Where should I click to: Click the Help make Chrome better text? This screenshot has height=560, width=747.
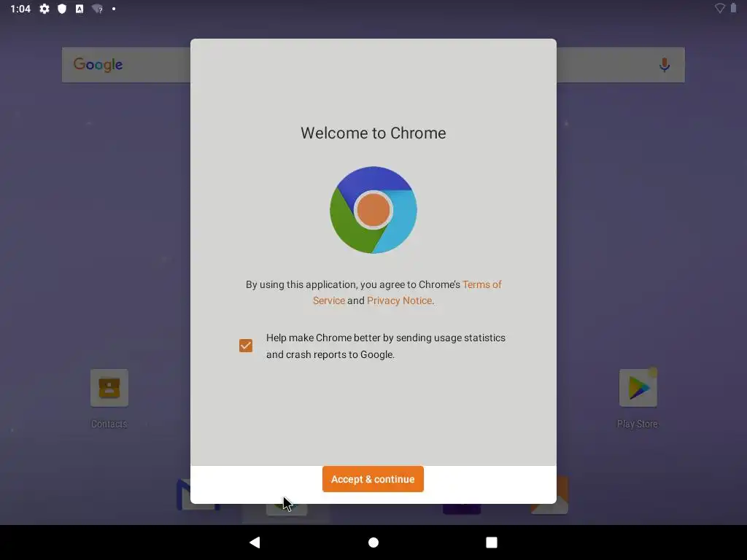(x=386, y=346)
